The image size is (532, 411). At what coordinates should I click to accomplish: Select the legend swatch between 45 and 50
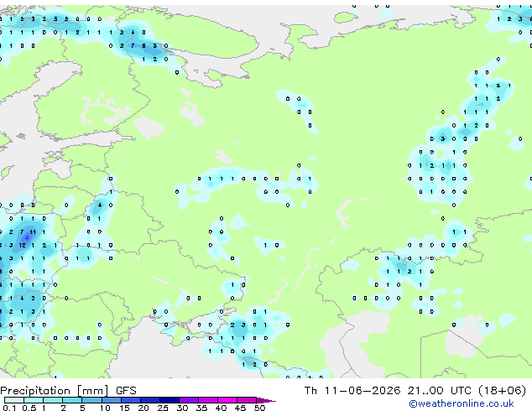point(247,400)
